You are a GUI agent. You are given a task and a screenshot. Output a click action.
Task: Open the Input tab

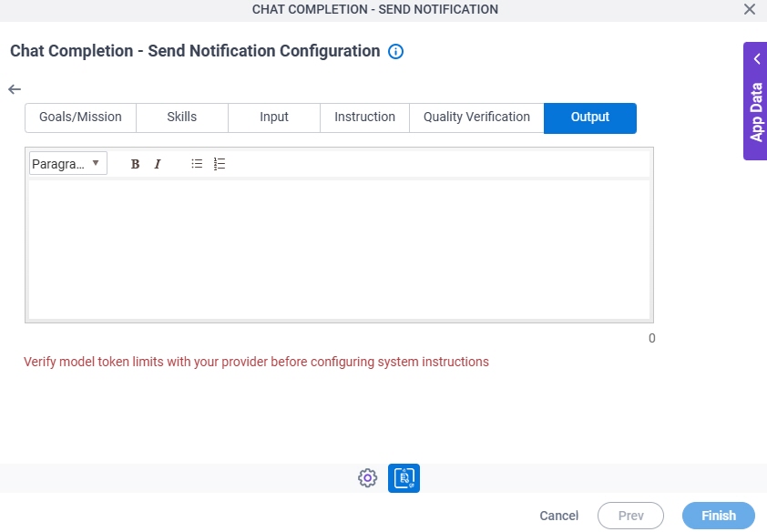[274, 118]
